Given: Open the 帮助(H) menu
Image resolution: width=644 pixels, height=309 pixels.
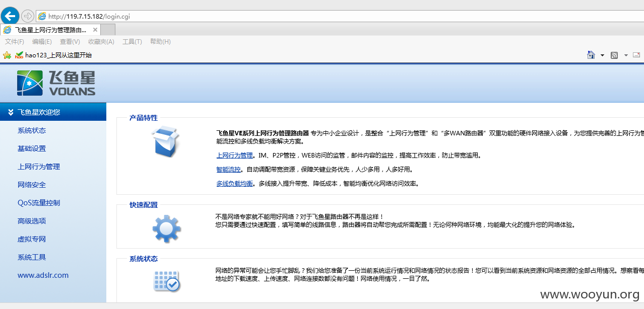Looking at the screenshot, I should coord(160,42).
